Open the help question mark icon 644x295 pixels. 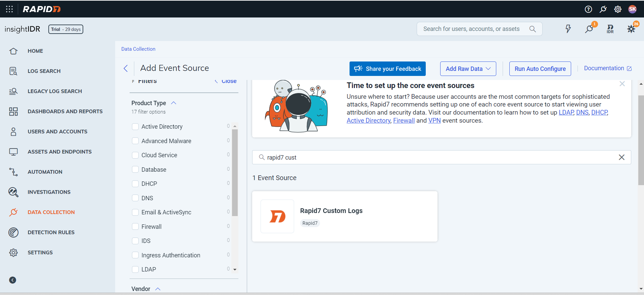pyautogui.click(x=588, y=9)
